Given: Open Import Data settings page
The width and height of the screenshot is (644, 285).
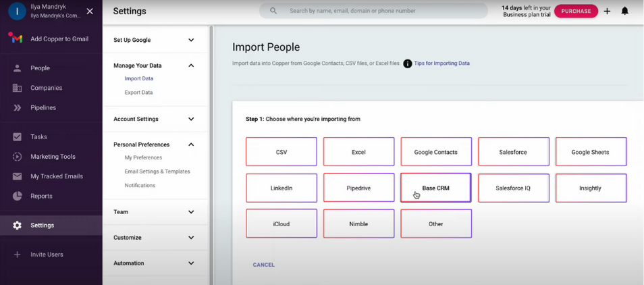Looking at the screenshot, I should (x=139, y=78).
